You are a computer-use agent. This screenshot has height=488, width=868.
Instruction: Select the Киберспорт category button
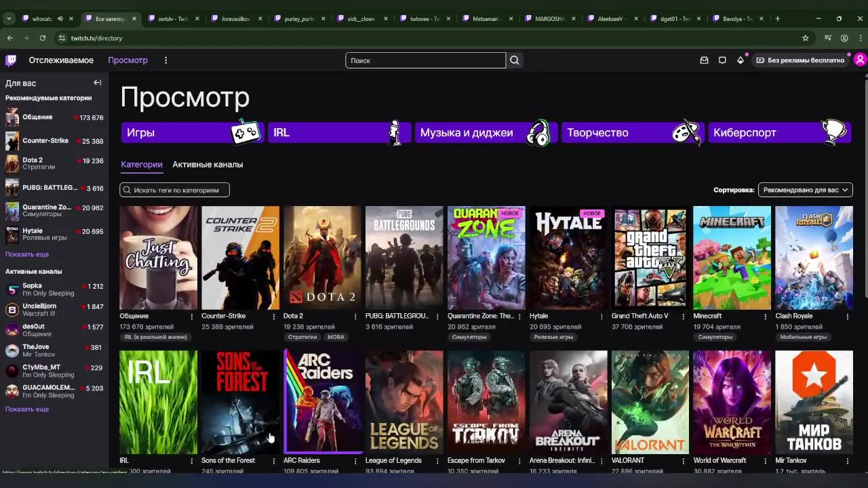[778, 133]
